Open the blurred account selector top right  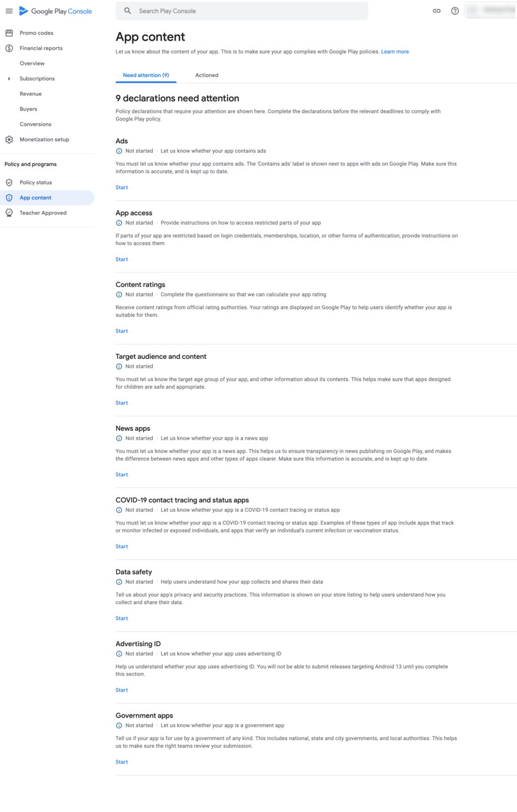[491, 10]
